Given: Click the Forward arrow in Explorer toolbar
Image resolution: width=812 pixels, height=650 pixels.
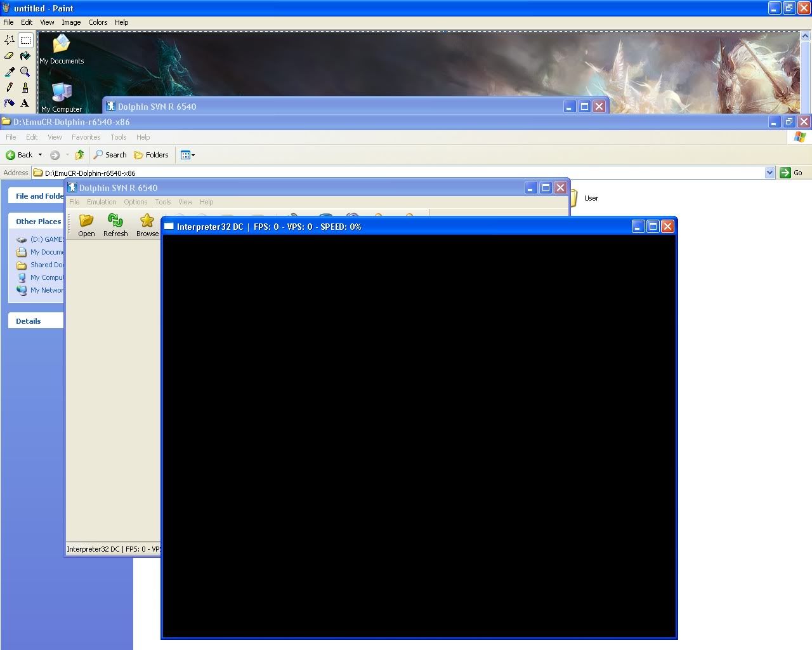Looking at the screenshot, I should point(55,155).
